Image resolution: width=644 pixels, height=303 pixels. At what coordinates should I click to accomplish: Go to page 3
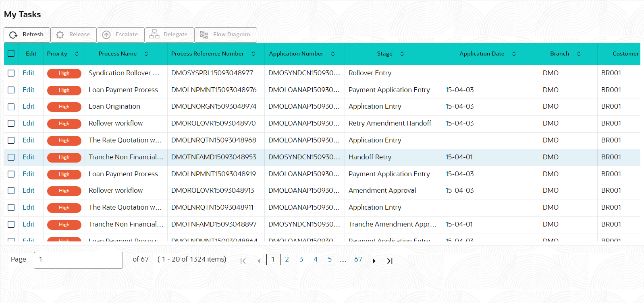click(x=301, y=260)
